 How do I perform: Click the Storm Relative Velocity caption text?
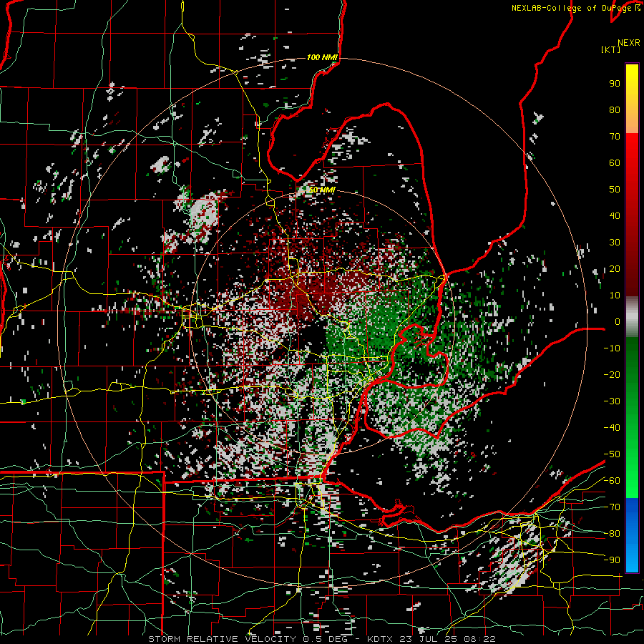click(x=322, y=639)
